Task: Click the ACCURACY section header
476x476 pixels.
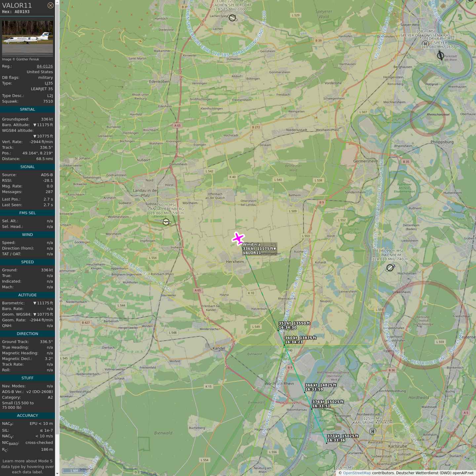Action: click(x=27, y=416)
